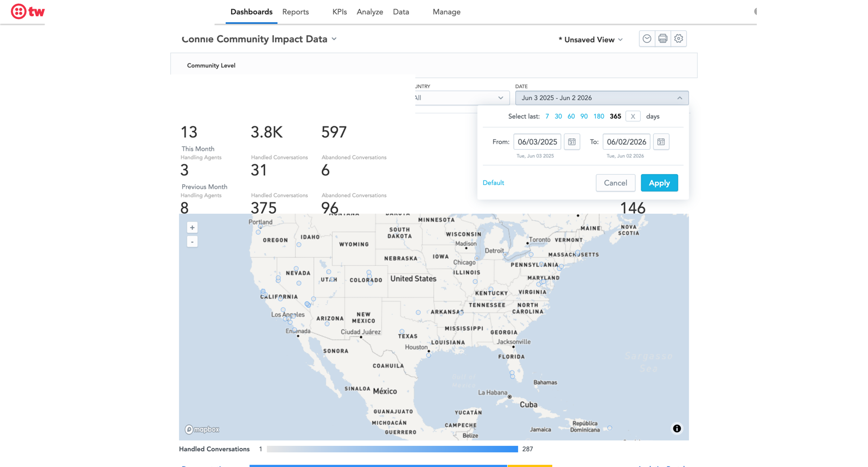Open the schedule clock icon
The image size is (868, 467).
coord(647,39)
